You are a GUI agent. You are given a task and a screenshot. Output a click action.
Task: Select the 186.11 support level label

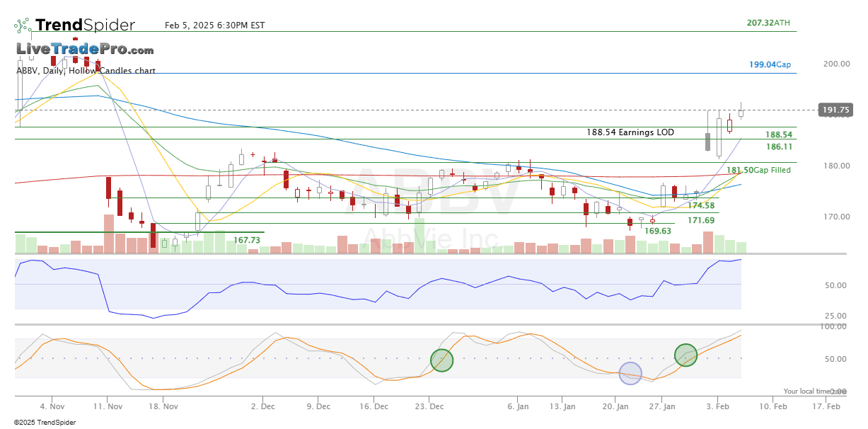click(778, 147)
